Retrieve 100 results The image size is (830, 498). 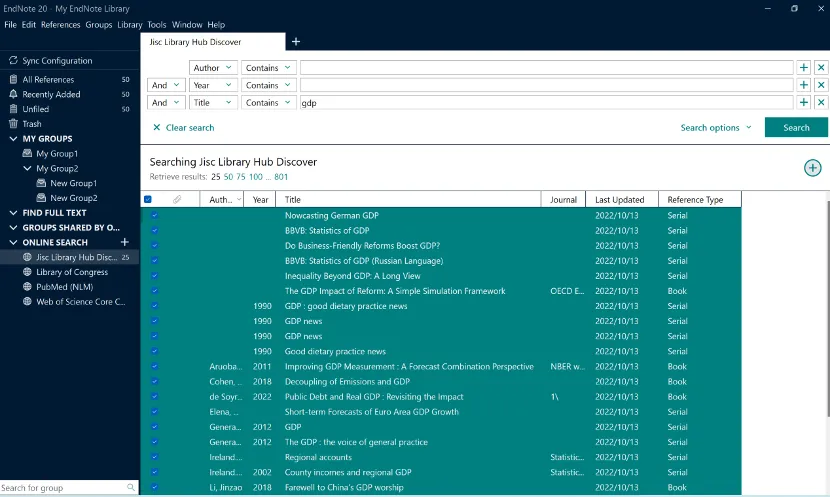click(x=256, y=177)
